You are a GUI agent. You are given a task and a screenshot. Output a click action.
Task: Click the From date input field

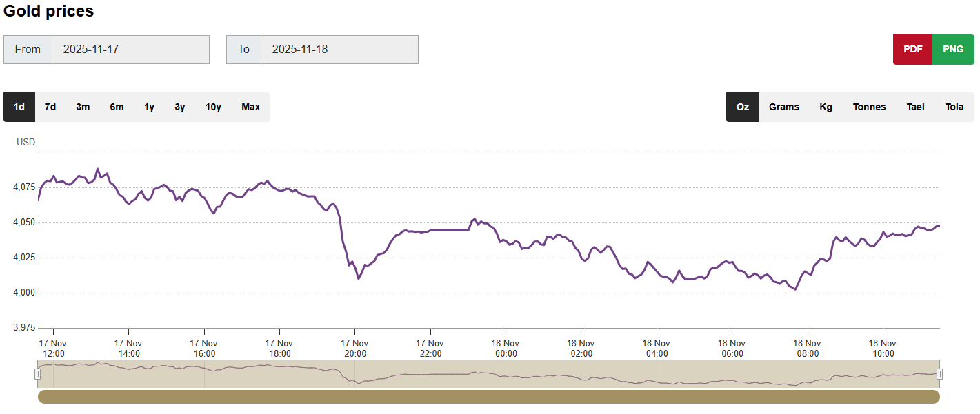130,50
